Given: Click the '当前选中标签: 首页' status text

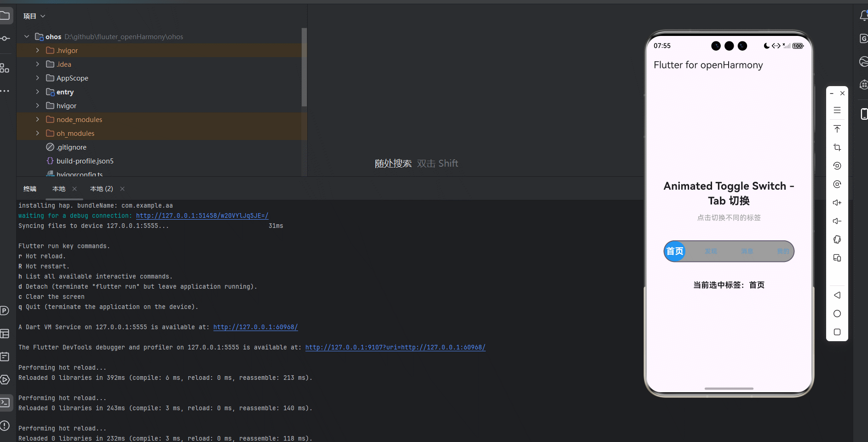Looking at the screenshot, I should (x=729, y=285).
